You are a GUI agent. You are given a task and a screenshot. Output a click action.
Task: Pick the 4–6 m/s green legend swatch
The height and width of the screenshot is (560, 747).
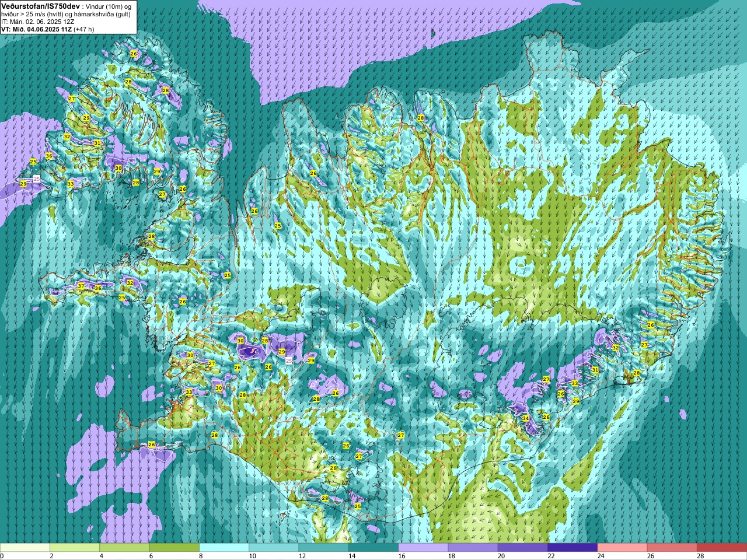tap(124, 548)
